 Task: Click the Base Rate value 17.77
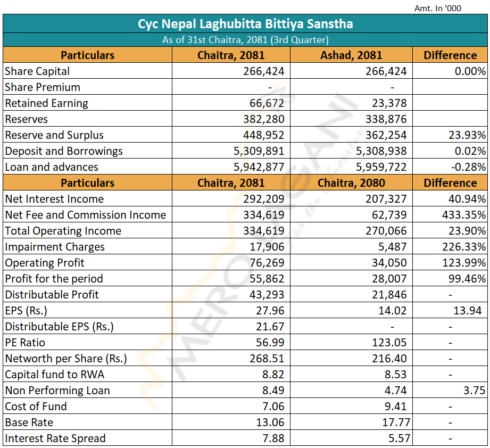coord(393,422)
